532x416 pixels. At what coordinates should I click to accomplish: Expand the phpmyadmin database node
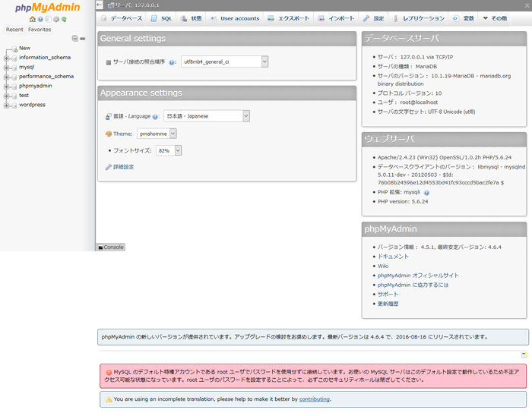pos(6,87)
